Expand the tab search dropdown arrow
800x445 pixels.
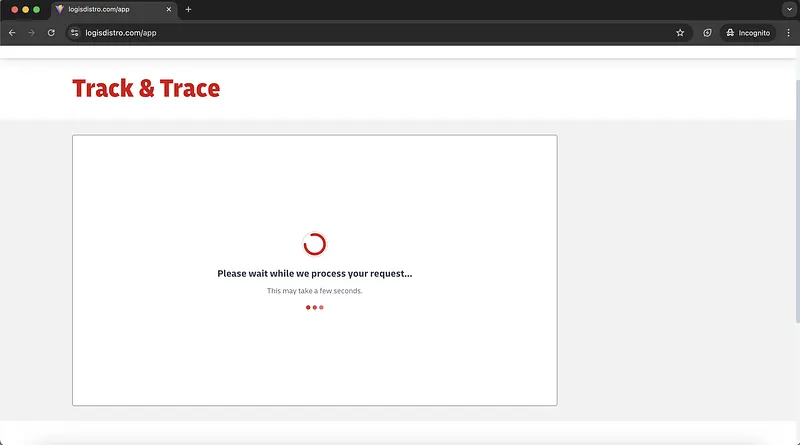[x=789, y=9]
